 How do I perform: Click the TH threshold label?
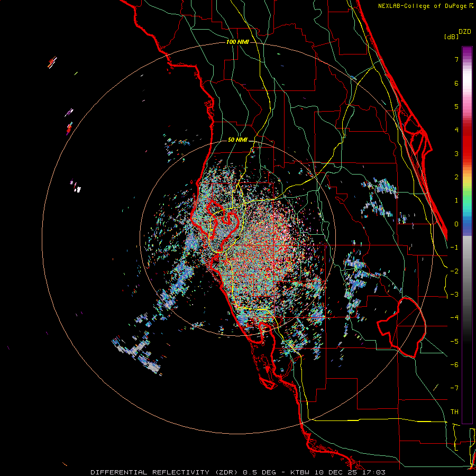coord(454,412)
